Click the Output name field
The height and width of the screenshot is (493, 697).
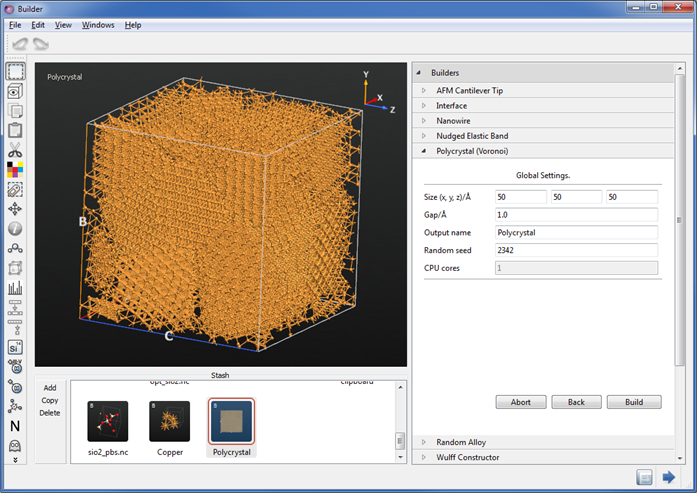pos(576,232)
